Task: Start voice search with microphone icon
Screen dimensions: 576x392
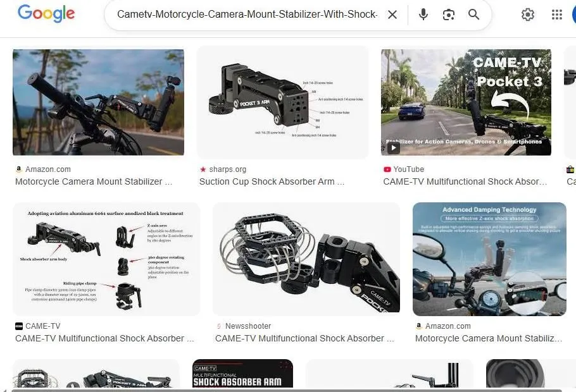Action: [423, 15]
